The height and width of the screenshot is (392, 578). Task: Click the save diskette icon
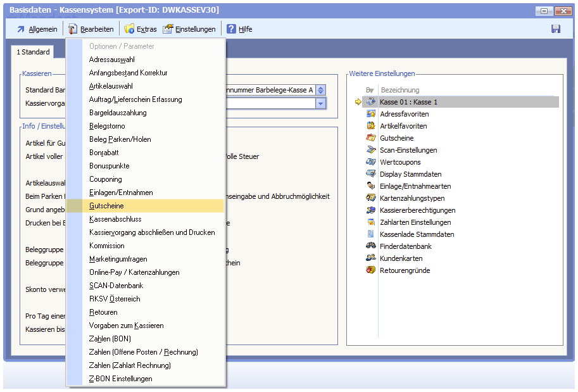[556, 29]
